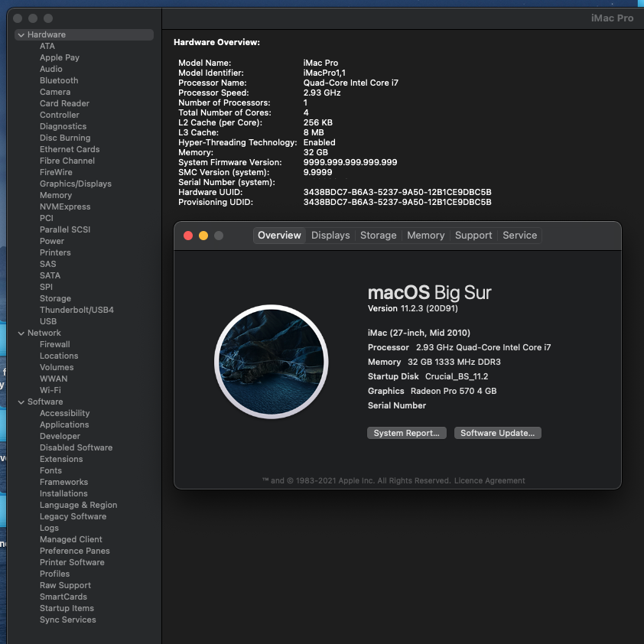Image resolution: width=644 pixels, height=644 pixels.
Task: Open the Licence Agreement link
Action: pyautogui.click(x=490, y=481)
